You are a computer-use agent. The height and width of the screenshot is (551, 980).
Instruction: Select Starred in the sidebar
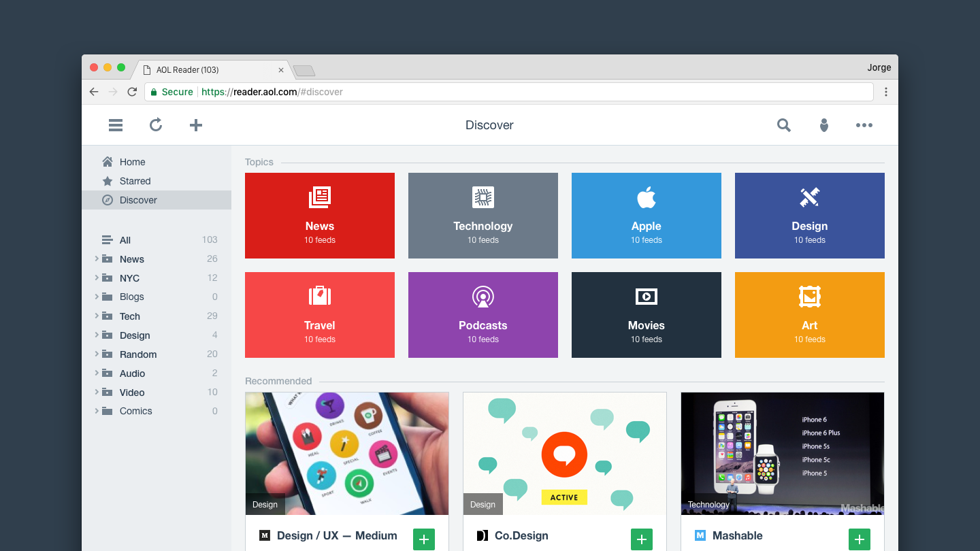135,181
